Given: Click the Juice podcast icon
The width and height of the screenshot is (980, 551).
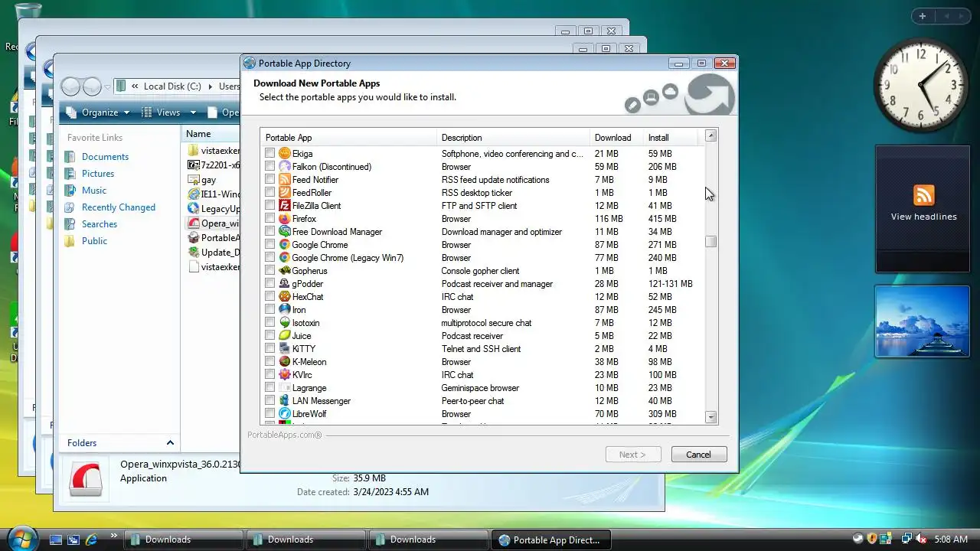Looking at the screenshot, I should [285, 336].
